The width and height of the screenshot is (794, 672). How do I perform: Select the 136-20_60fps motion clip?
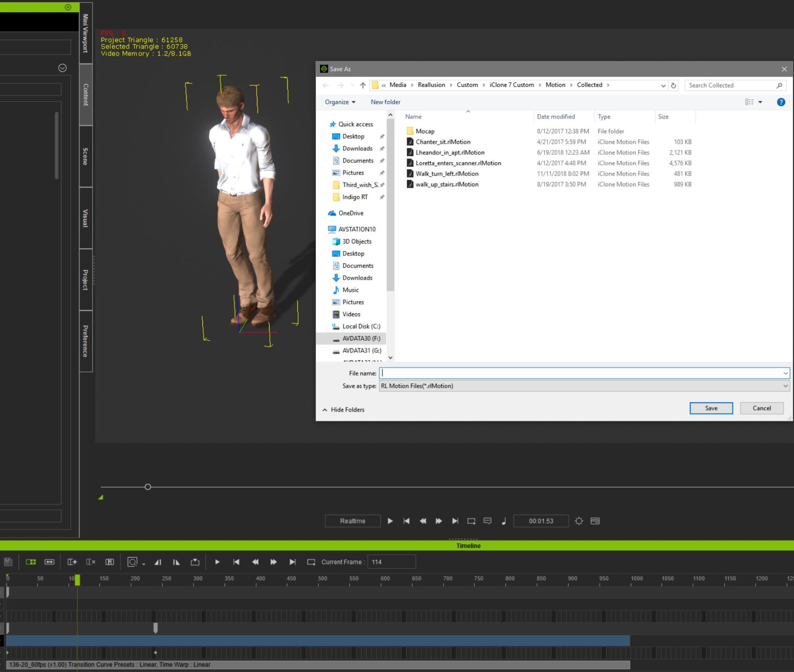pyautogui.click(x=318, y=664)
